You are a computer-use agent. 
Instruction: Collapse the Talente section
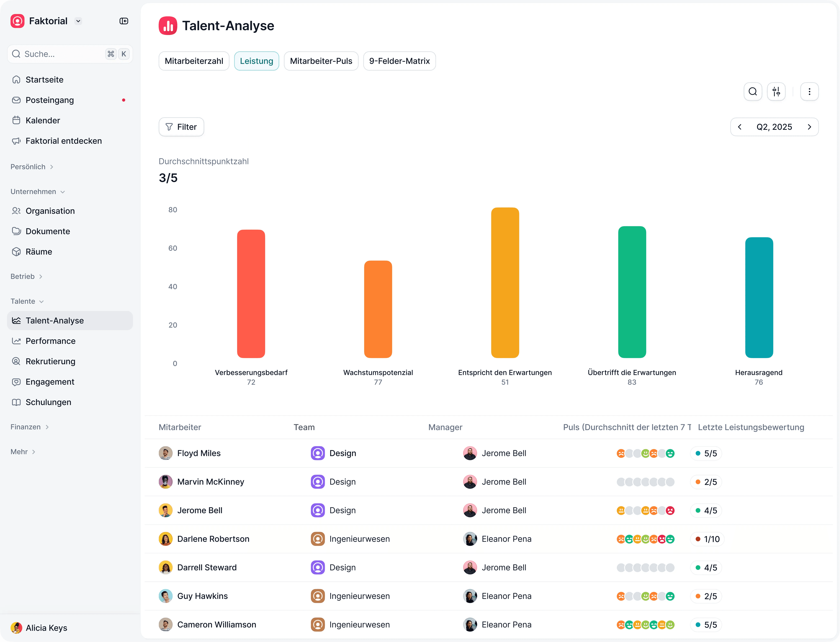pyautogui.click(x=27, y=301)
